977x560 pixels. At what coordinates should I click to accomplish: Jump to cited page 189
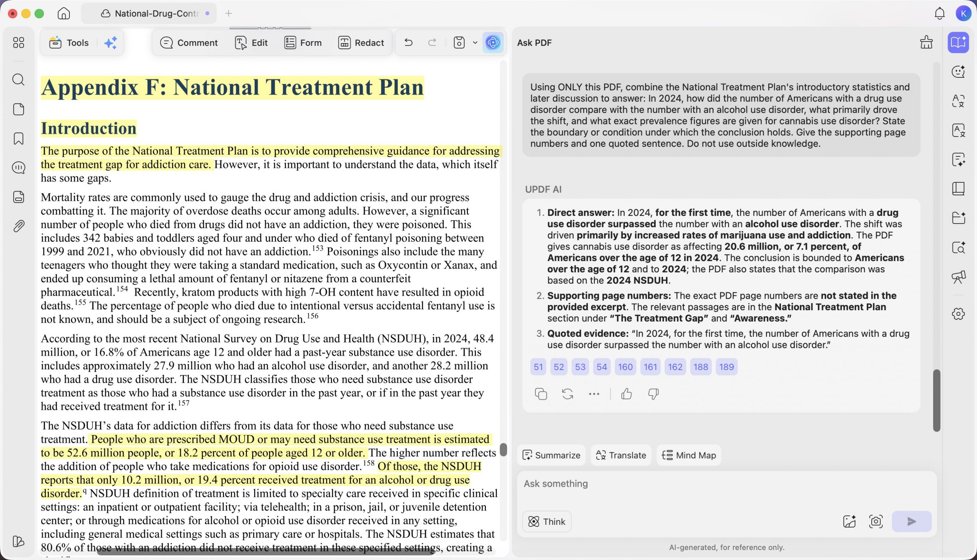(727, 367)
